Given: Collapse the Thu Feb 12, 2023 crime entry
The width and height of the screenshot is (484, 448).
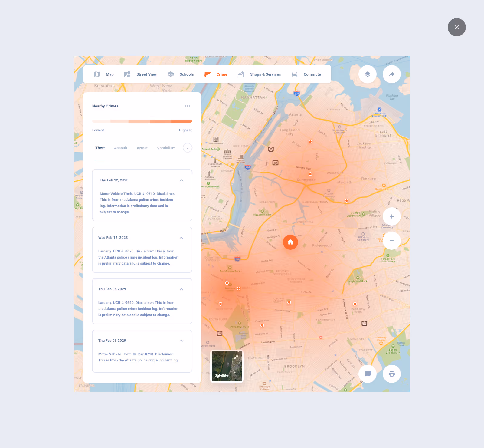Looking at the screenshot, I should pyautogui.click(x=181, y=180).
